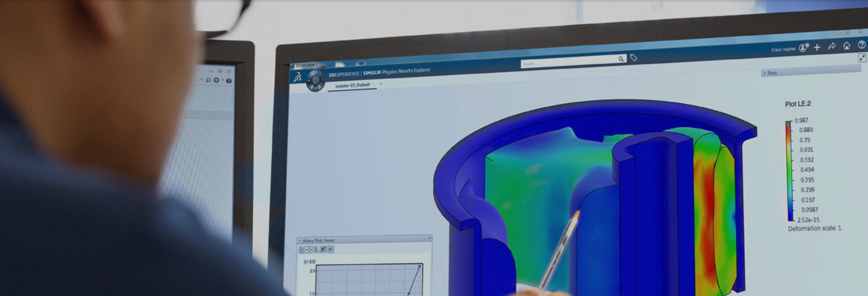The width and height of the screenshot is (868, 296).
Task: Click the 0.0987 legend value
Action: [x=810, y=210]
